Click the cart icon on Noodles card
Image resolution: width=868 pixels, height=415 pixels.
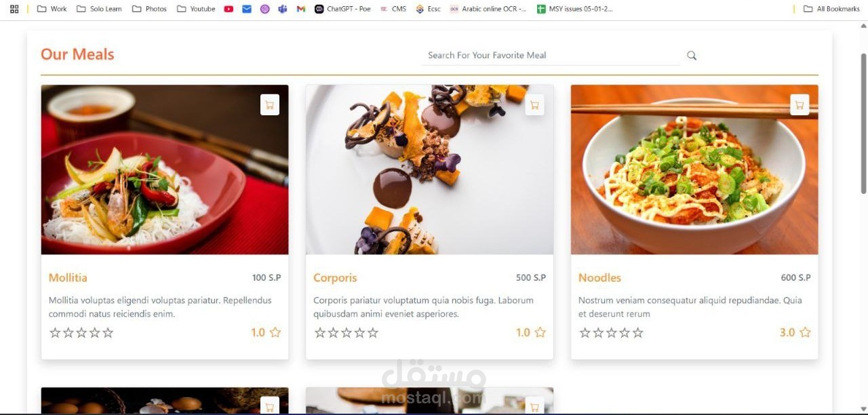800,105
